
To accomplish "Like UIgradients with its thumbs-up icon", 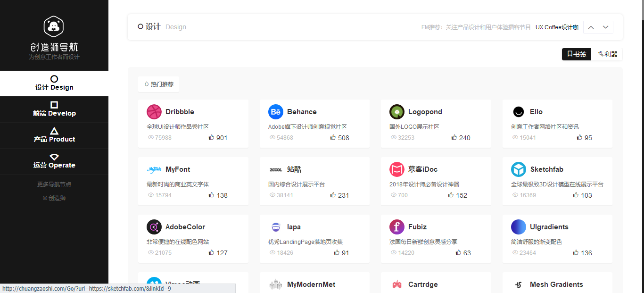I will click(576, 252).
